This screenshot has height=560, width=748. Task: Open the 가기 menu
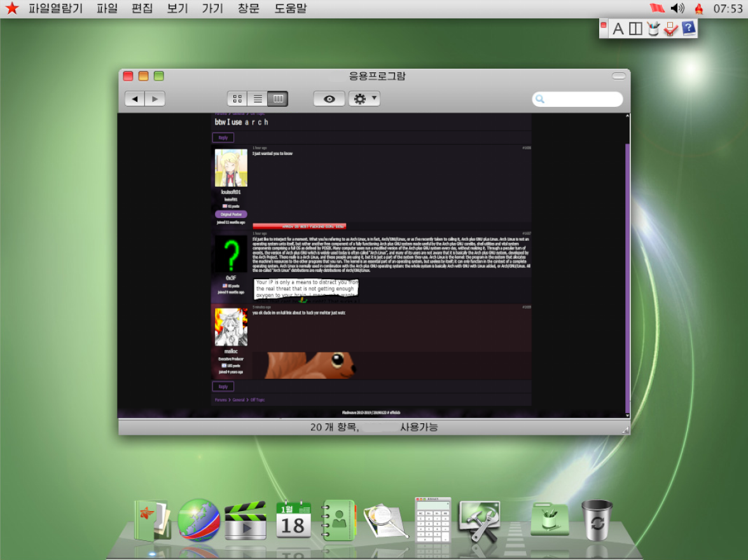pyautogui.click(x=212, y=8)
